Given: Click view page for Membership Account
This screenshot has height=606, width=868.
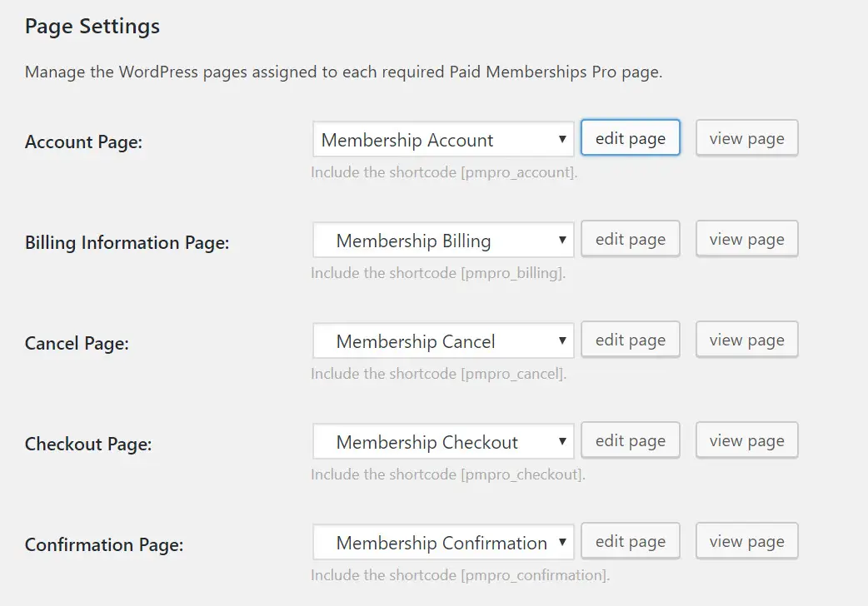Looking at the screenshot, I should point(746,137).
